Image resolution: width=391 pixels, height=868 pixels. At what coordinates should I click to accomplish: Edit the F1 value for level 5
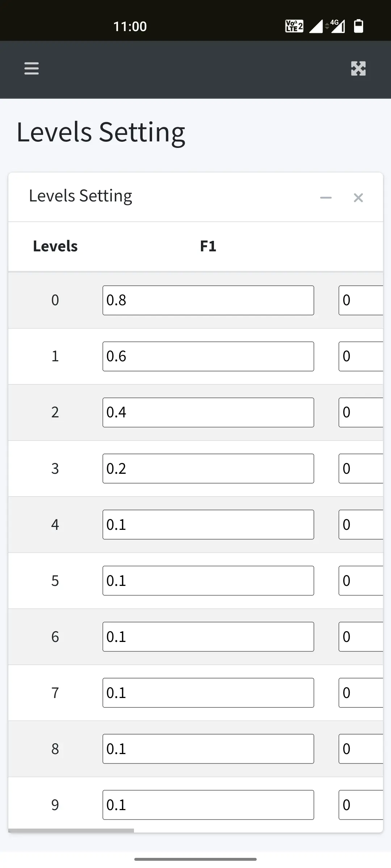tap(208, 580)
